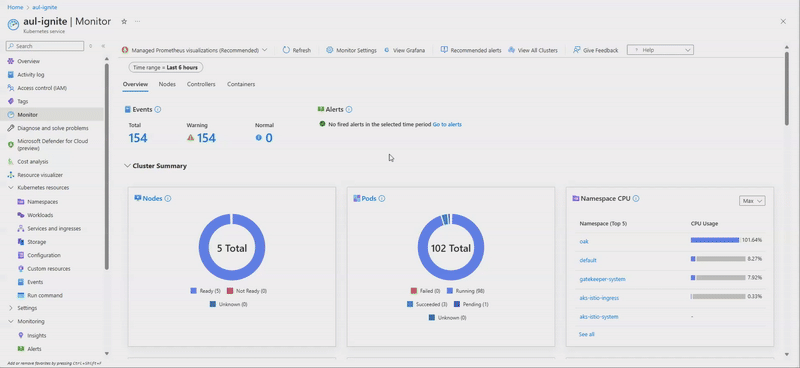Switch to the Containers tab
The height and width of the screenshot is (368, 800).
pos(241,84)
